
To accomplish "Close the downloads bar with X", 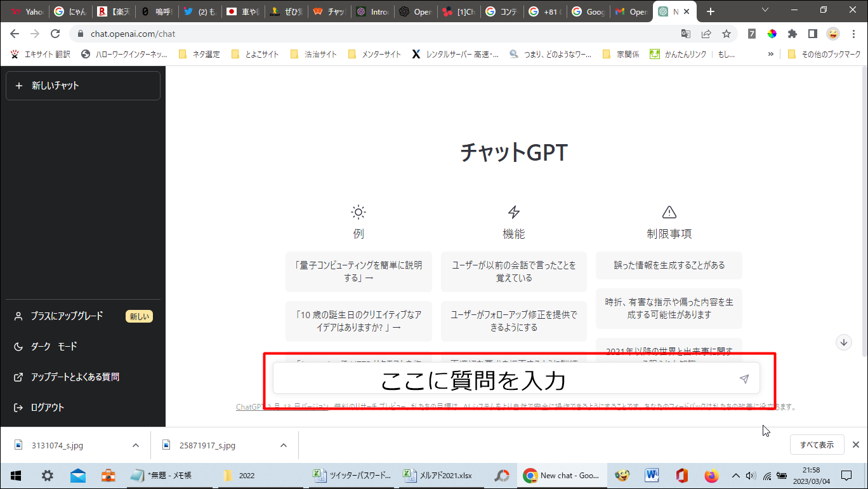I will click(855, 445).
